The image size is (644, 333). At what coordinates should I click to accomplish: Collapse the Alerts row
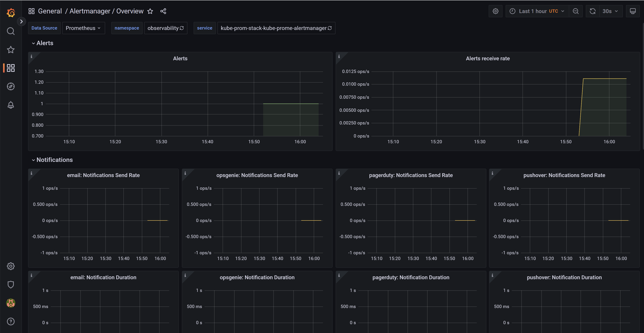click(x=42, y=43)
